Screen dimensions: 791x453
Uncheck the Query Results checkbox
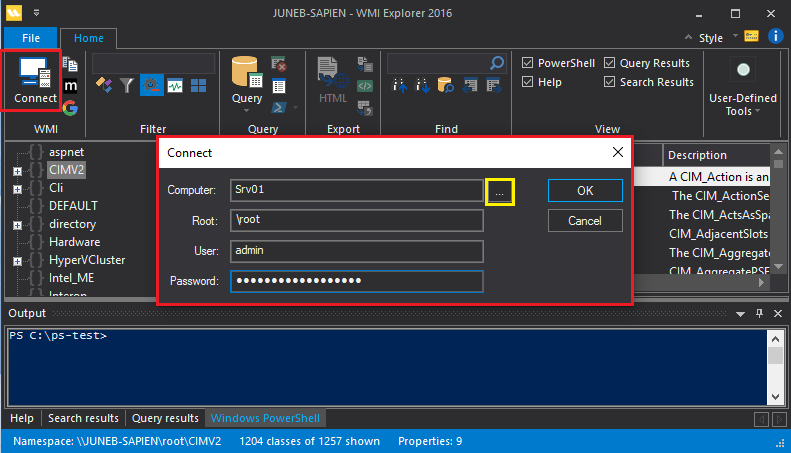tap(609, 63)
